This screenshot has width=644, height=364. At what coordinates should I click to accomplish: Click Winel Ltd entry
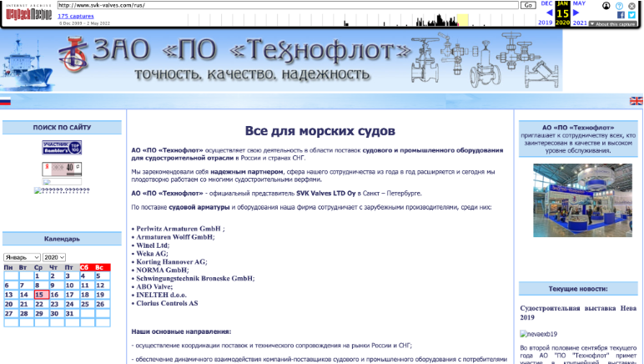[x=150, y=245]
